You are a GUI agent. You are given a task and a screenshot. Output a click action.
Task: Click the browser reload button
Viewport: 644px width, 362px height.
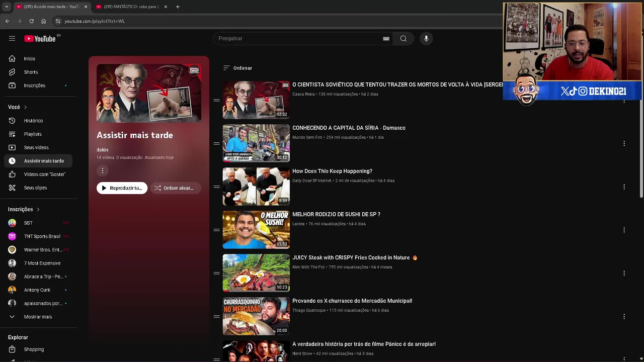31,21
